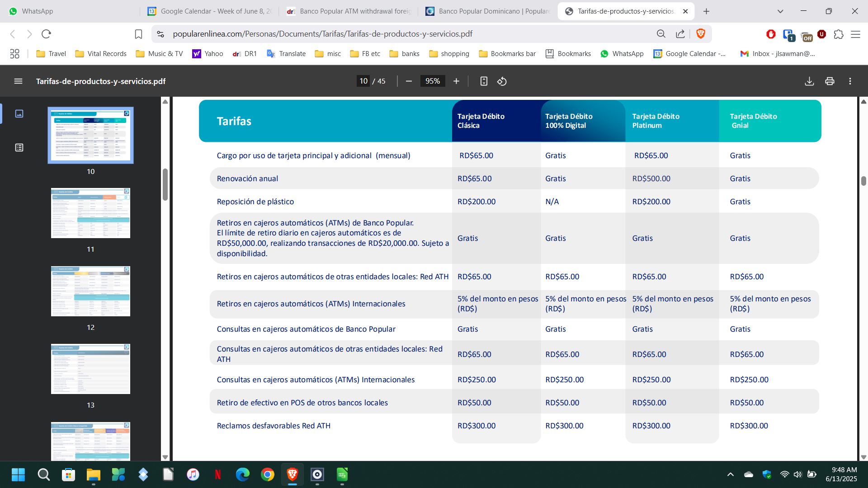Show page thumbnails view icon in sidebar
Image resolution: width=868 pixels, height=488 pixels.
pos(19,114)
